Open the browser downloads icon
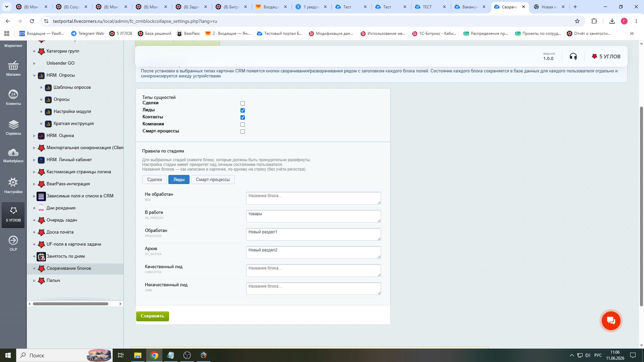The height and width of the screenshot is (362, 644). click(x=612, y=21)
